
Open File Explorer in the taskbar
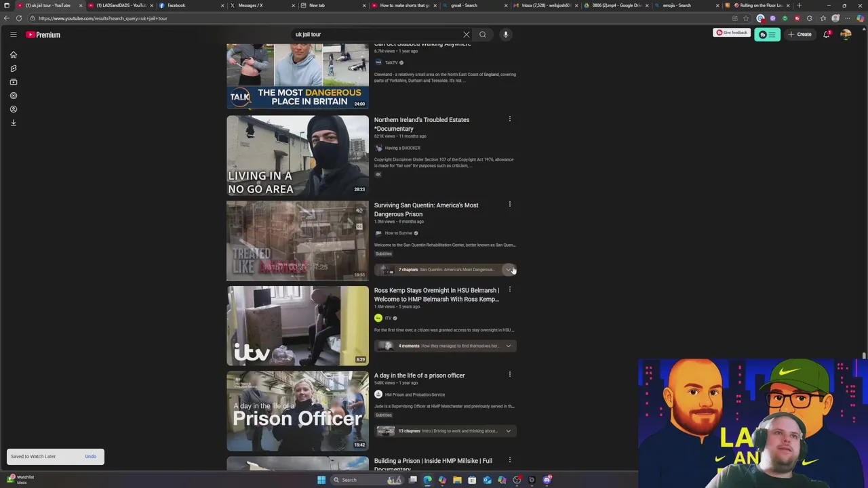click(x=457, y=480)
